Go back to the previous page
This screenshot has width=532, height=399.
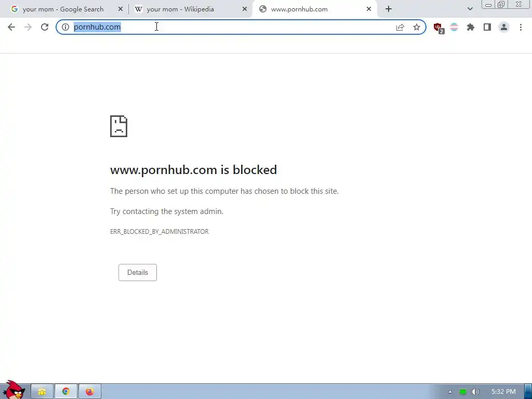tap(11, 27)
